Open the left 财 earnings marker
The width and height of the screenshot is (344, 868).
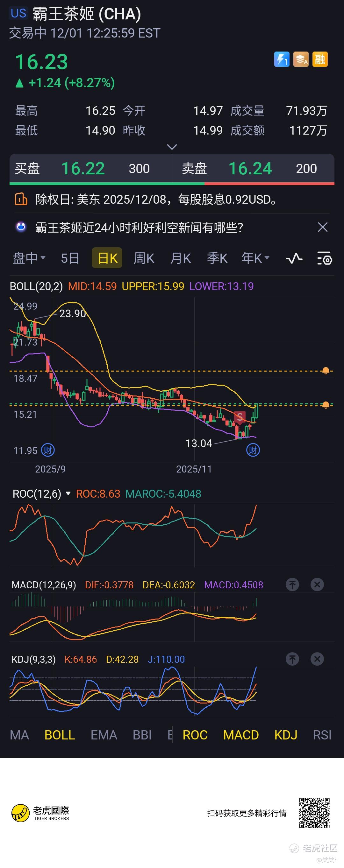48,450
